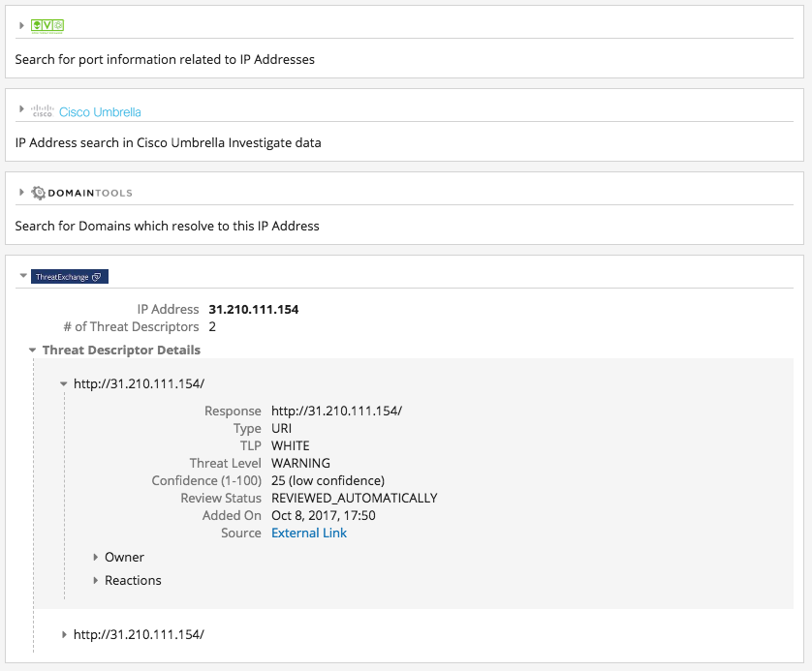
Task: Click the bold IP address 31.210.111.154
Action: coord(254,310)
